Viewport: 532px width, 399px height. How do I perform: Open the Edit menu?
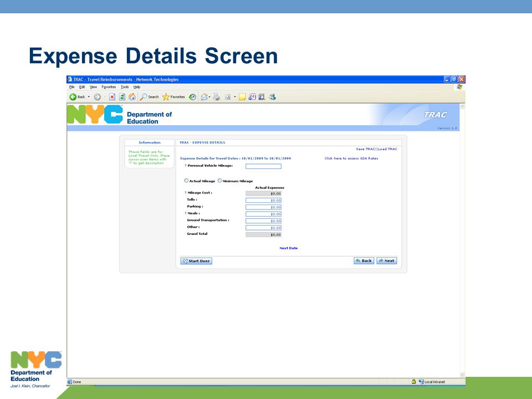[x=82, y=87]
